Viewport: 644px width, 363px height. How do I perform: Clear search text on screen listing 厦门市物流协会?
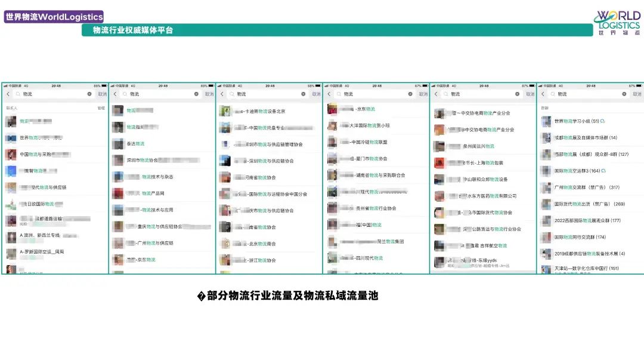click(410, 94)
